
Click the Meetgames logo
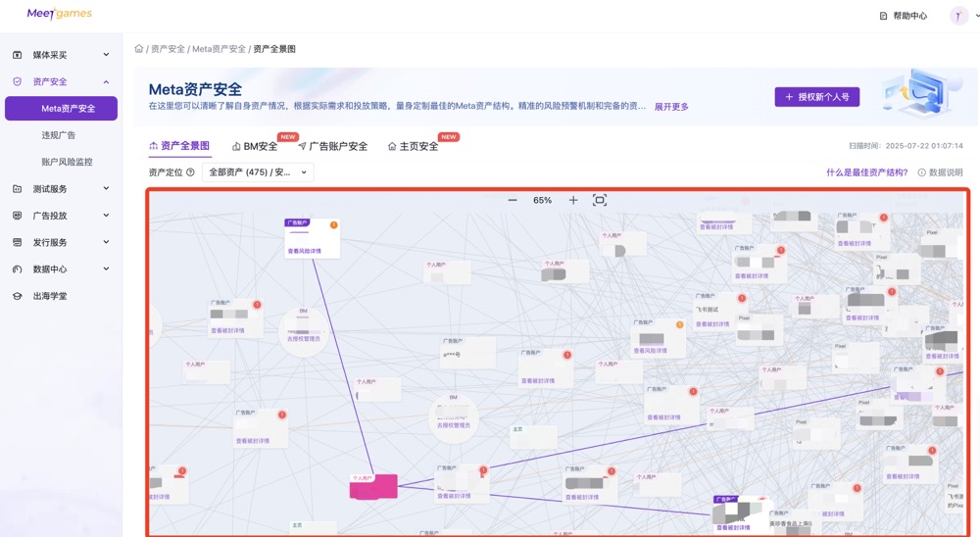pos(60,13)
